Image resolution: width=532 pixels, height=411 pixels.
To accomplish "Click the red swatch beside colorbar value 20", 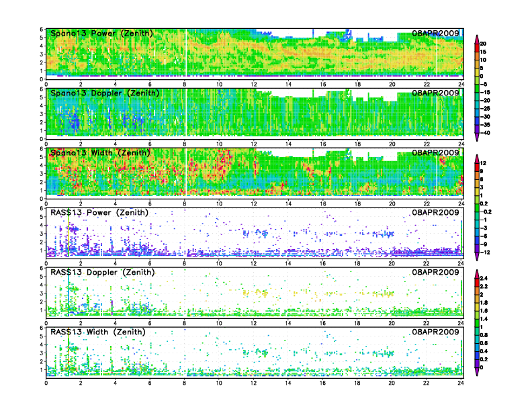I will click(x=477, y=48).
